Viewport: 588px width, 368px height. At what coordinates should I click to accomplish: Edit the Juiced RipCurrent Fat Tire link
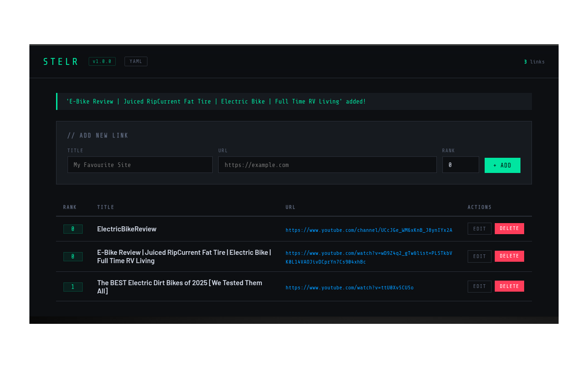[x=480, y=256]
